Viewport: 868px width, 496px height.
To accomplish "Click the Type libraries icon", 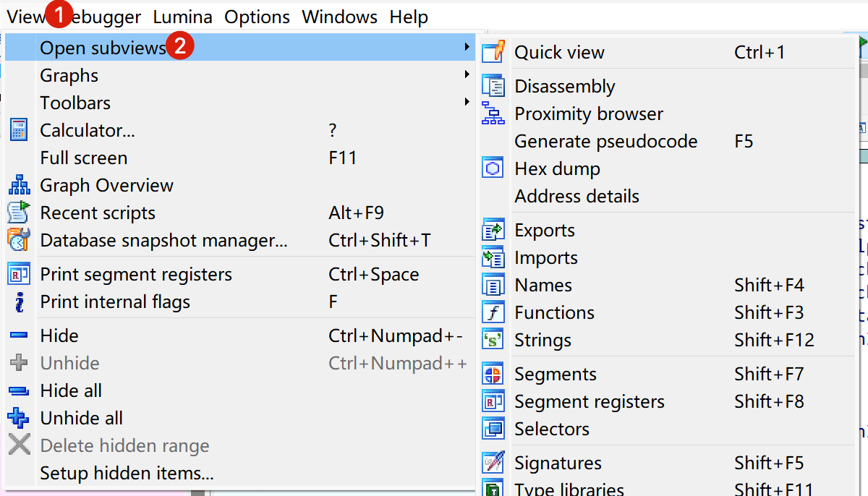I will [493, 489].
